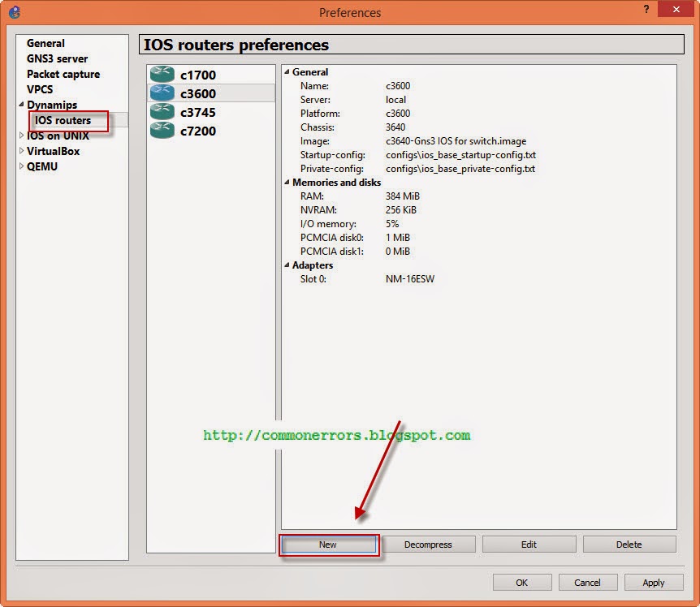Click the NVRAM value 256 KiB
The image size is (700, 607).
coord(401,209)
